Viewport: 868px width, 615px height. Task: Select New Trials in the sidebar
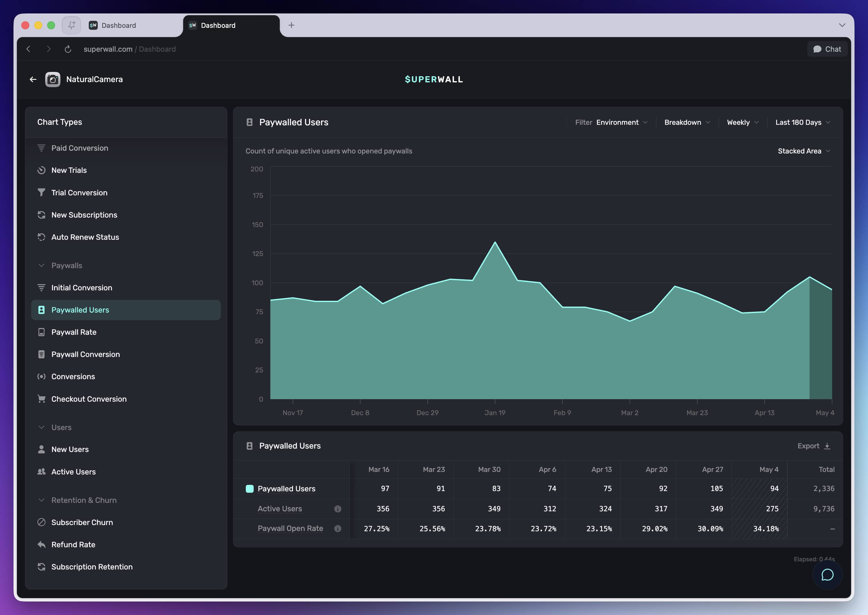126,170
